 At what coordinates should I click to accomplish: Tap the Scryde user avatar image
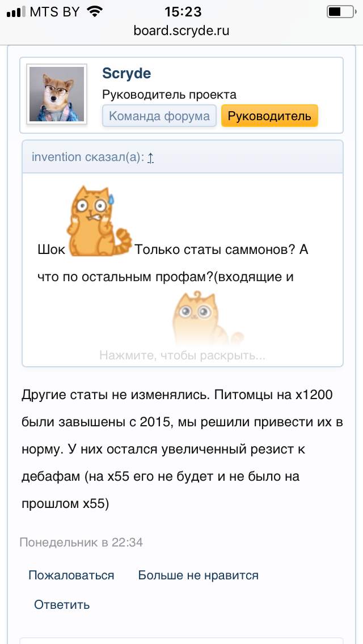(57, 94)
